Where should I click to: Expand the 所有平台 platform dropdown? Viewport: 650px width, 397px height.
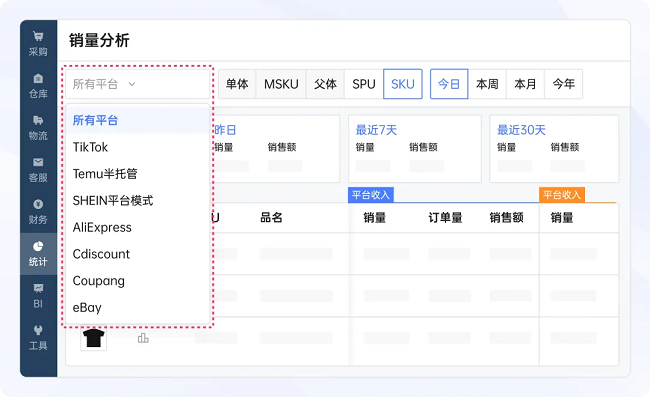click(x=138, y=84)
